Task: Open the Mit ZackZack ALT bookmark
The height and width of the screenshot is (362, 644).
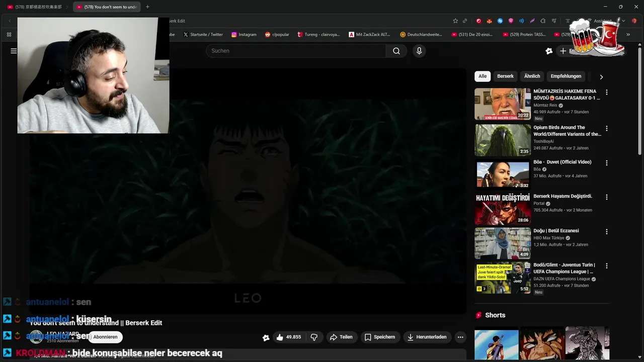Action: pyautogui.click(x=369, y=34)
